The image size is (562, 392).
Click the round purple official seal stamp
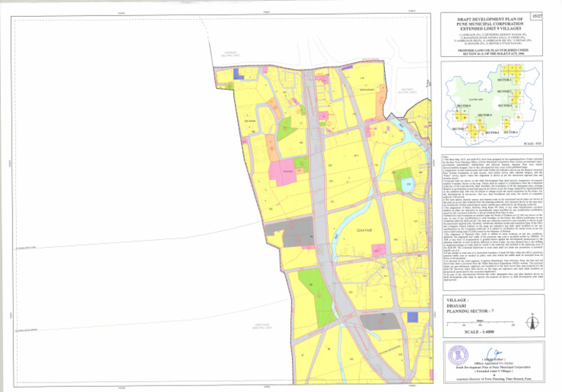pyautogui.click(x=458, y=355)
